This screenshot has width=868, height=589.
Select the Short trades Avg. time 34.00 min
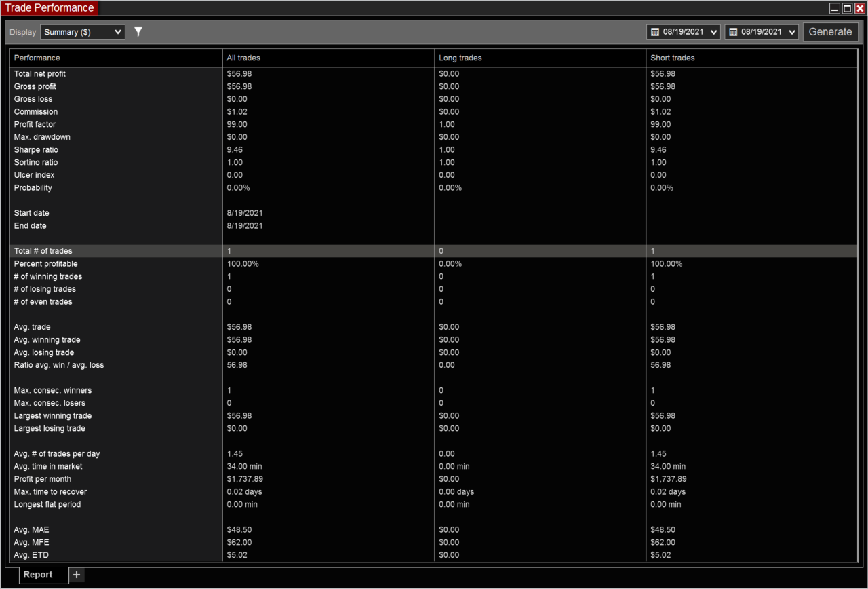[668, 466]
